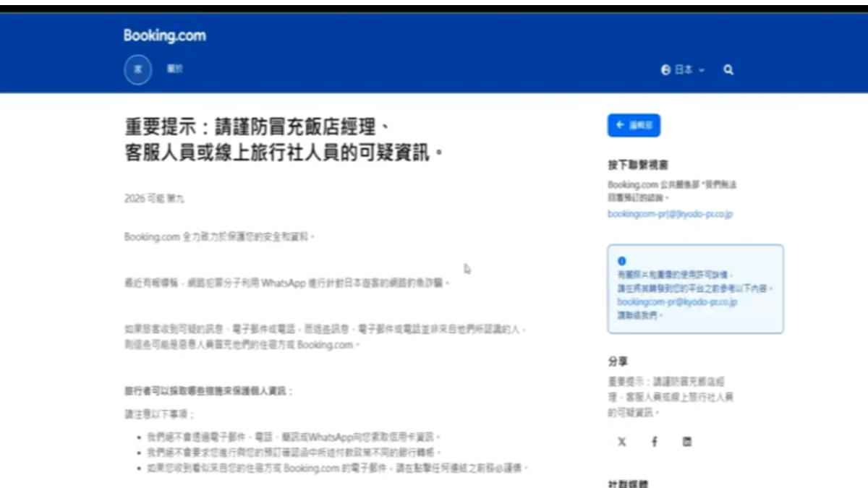Viewport: 868px width, 488px height.
Task: Click the date text 2026 可能 第九
Action: click(x=154, y=199)
